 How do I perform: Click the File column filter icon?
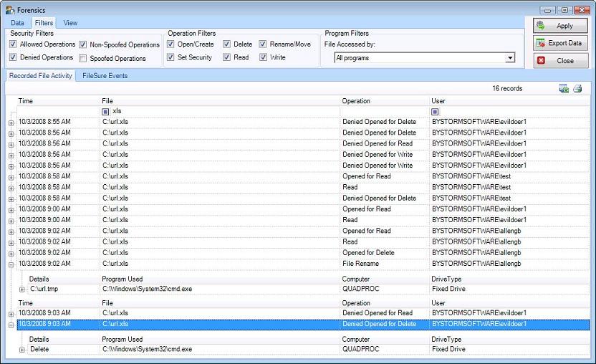105,112
